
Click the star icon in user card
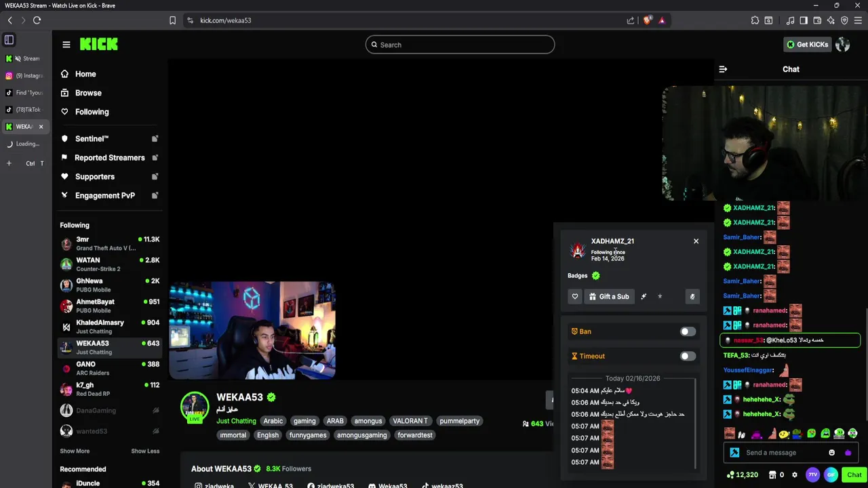point(660,296)
